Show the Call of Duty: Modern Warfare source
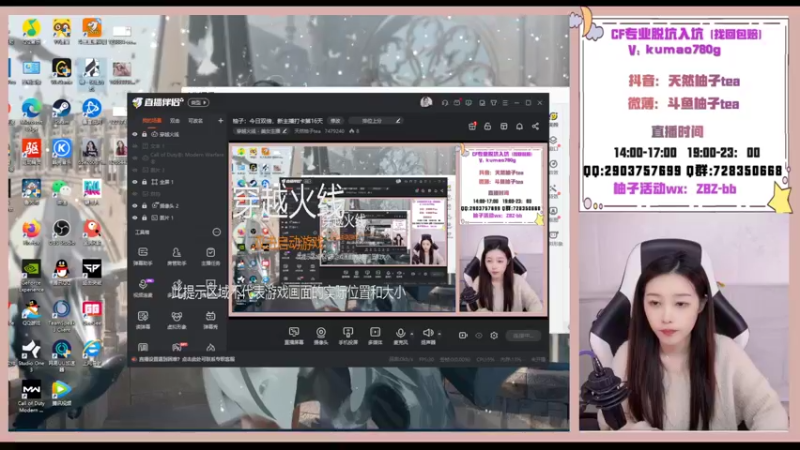The height and width of the screenshot is (450, 800). tap(135, 158)
